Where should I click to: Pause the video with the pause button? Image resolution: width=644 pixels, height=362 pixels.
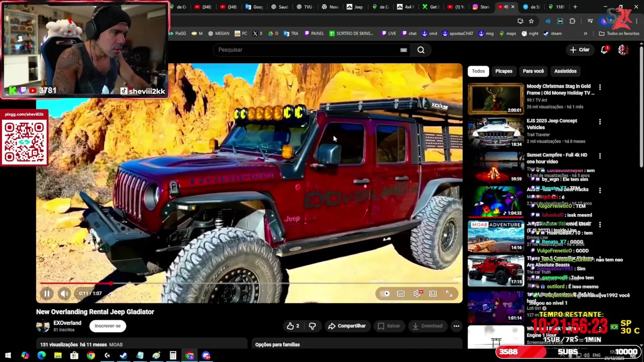coord(46,294)
